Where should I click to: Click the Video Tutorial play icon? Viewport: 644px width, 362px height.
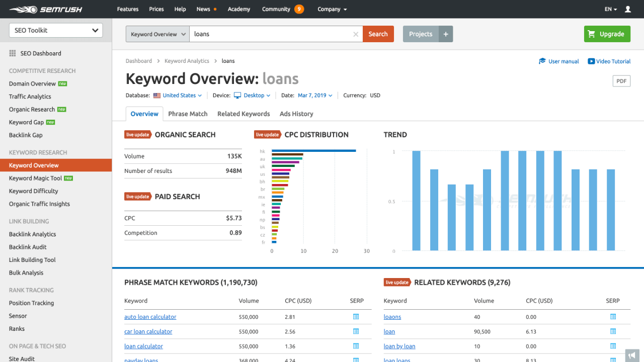(591, 61)
